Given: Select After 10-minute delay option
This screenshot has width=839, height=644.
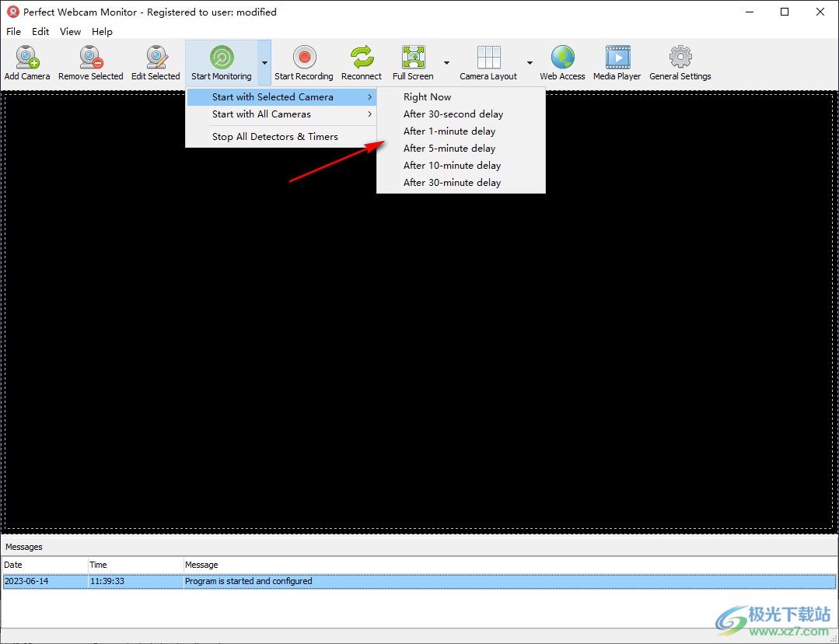Looking at the screenshot, I should (x=460, y=166).
